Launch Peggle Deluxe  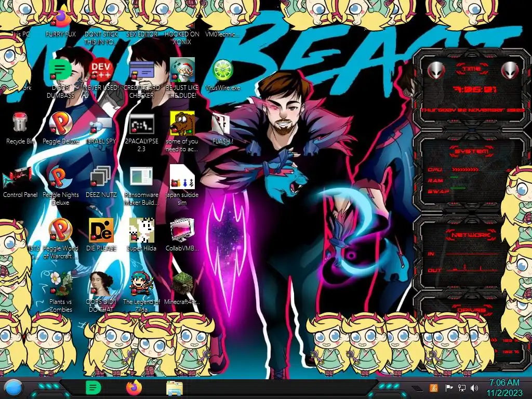60,123
